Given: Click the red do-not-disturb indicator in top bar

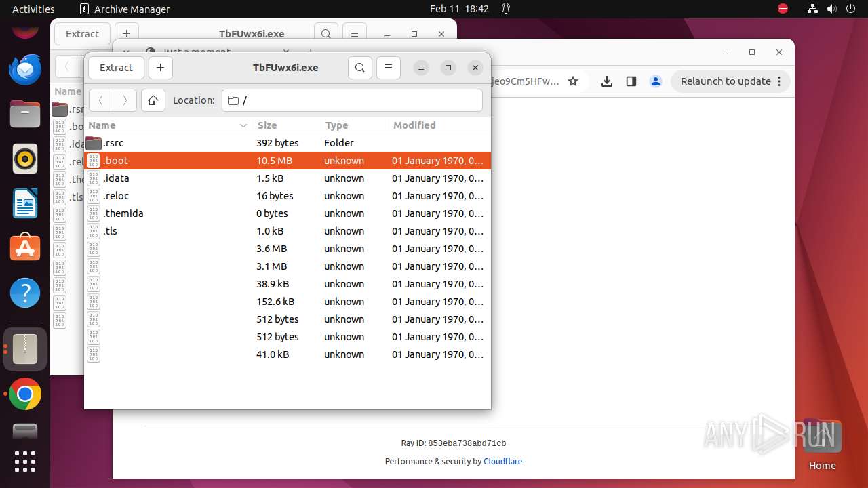Looking at the screenshot, I should tap(783, 9).
